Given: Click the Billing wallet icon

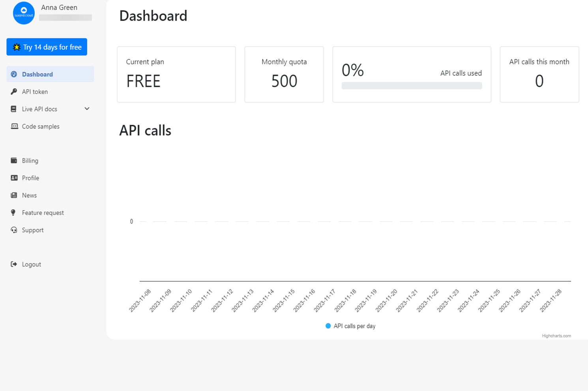Looking at the screenshot, I should (14, 160).
